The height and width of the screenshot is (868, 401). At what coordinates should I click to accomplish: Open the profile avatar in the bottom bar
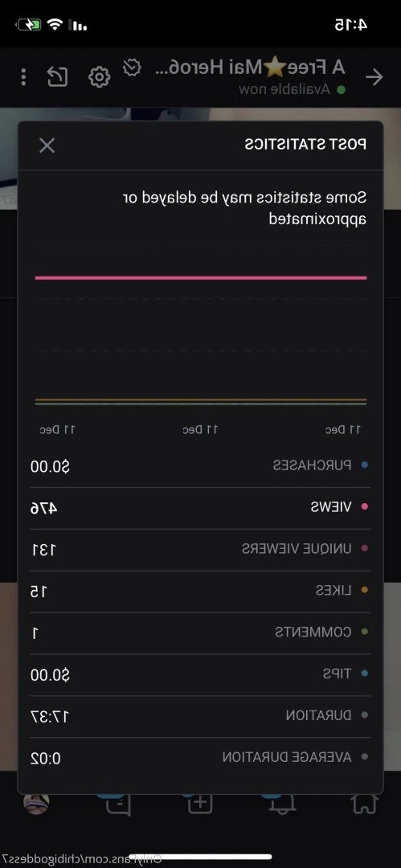click(x=36, y=803)
